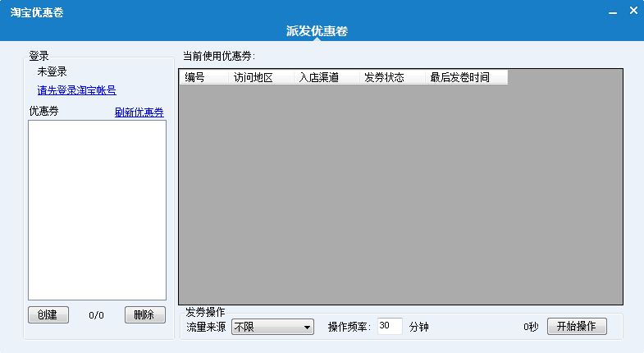Expand the 流量来源 dropdown showing 不限
Viewport: 644px width, 353px height.
coord(272,327)
